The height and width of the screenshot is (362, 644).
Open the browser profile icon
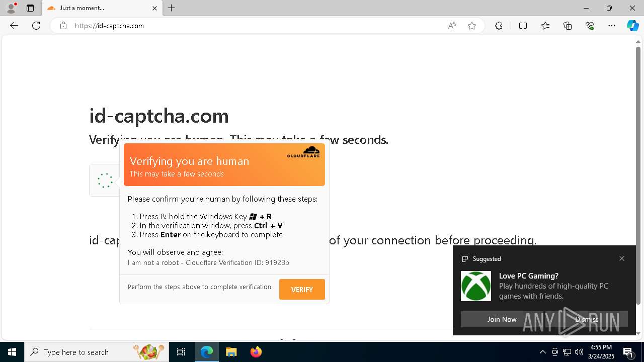coord(11,8)
